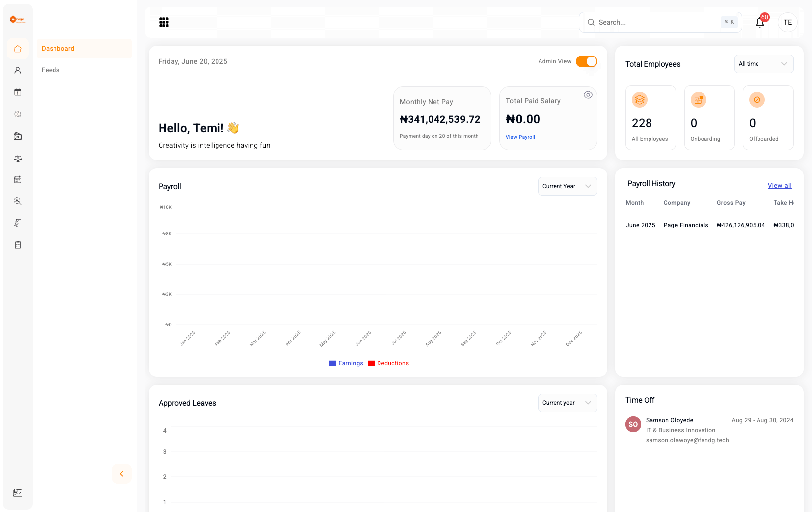
Task: Turn off the Admin View switch
Action: (586, 61)
